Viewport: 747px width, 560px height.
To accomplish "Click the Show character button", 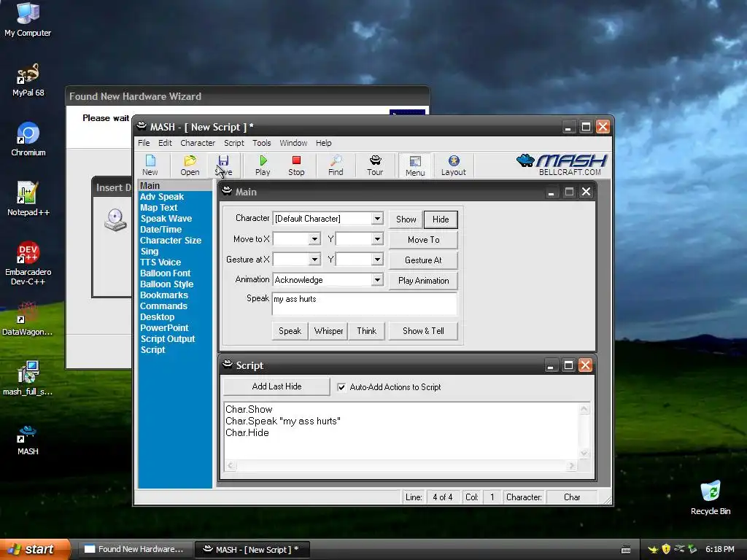I will point(406,219).
